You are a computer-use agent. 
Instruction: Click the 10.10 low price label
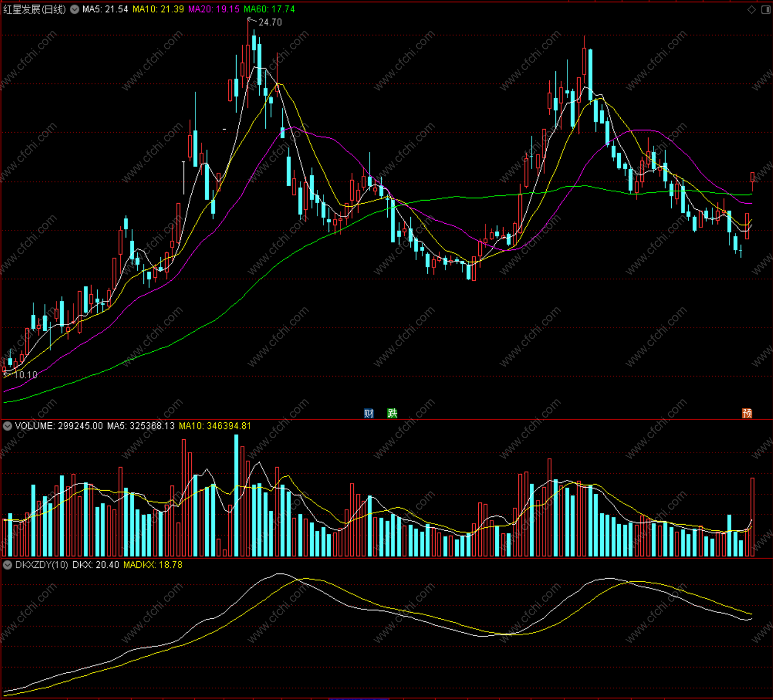[x=25, y=375]
